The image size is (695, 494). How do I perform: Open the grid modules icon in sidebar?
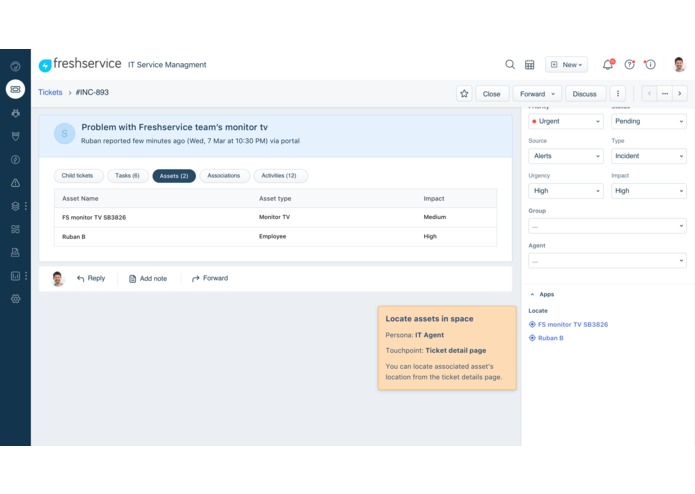click(x=15, y=229)
